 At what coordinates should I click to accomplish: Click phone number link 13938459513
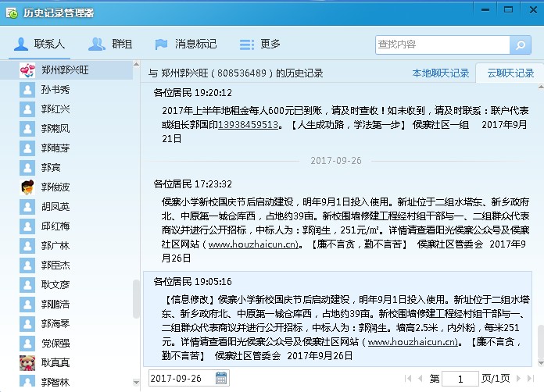[248, 124]
